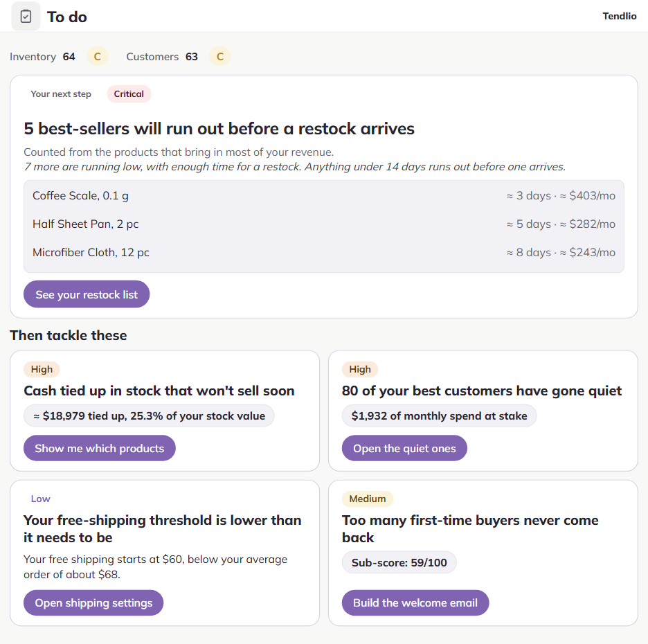Click Show me which products

(x=100, y=448)
